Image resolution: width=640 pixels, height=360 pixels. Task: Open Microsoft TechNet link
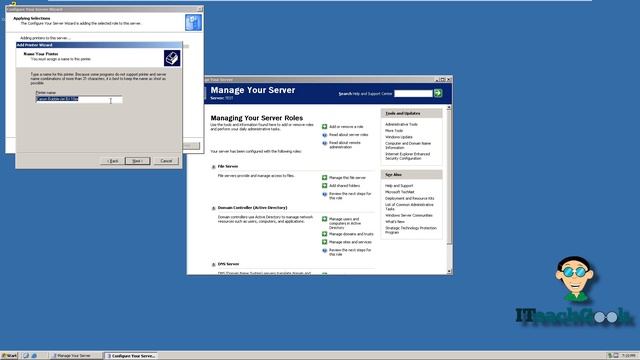click(x=400, y=192)
